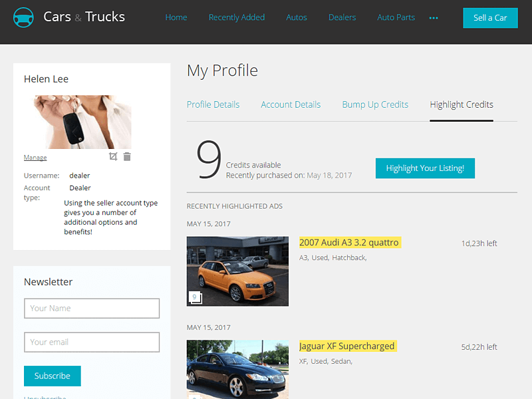Click the '5d,22h left' time remaining
The image size is (532, 399).
tap(479, 346)
